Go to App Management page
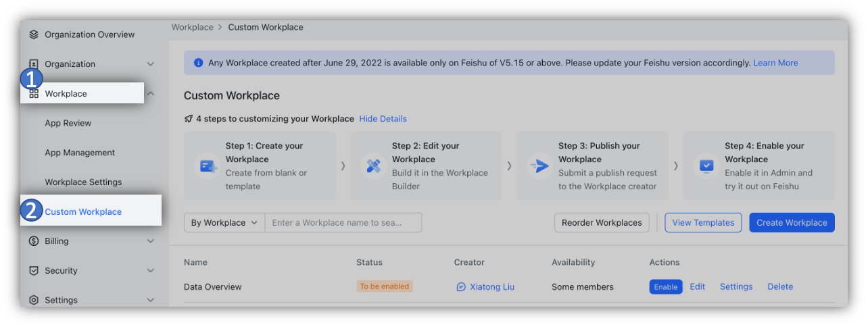This screenshot has height=327, width=868. coord(80,153)
